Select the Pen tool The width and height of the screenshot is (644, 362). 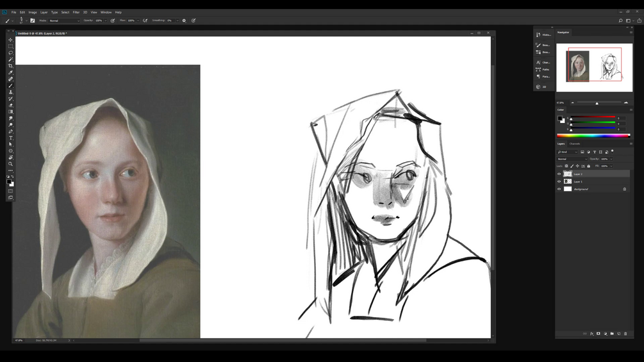coord(11,131)
